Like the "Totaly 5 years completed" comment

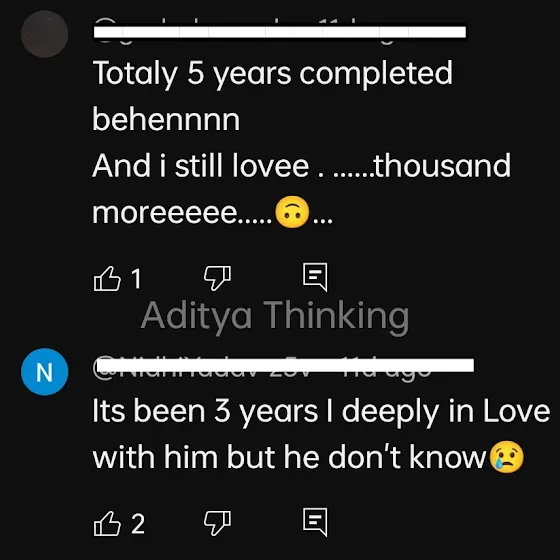[107, 278]
